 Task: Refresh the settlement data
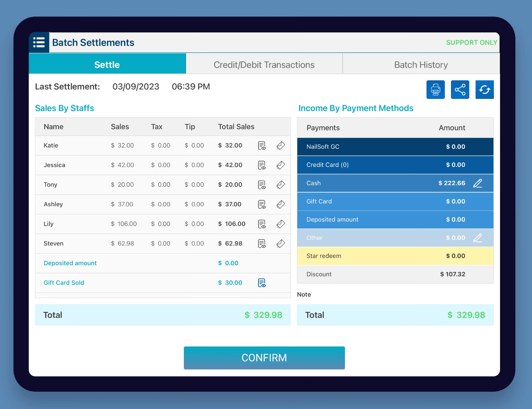pos(484,90)
